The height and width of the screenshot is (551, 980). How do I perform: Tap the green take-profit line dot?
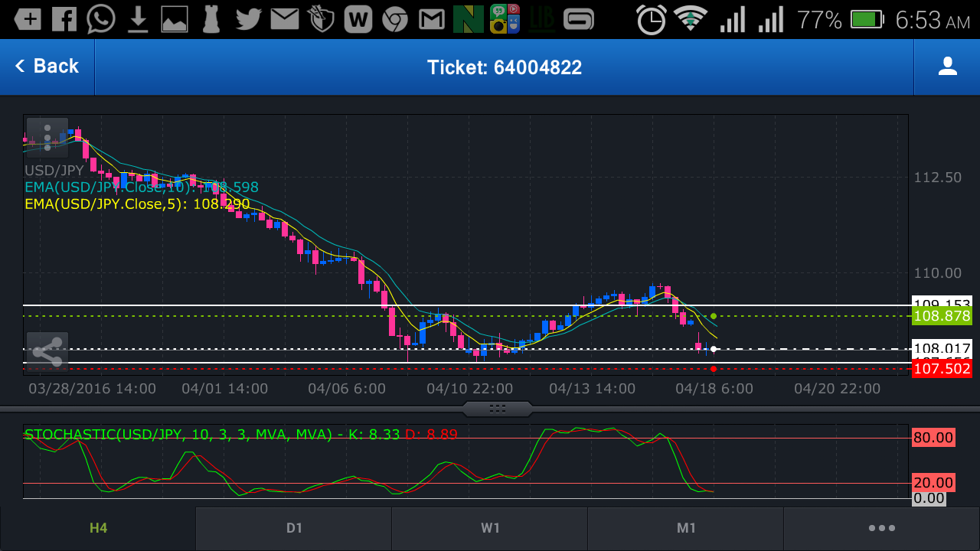point(713,316)
